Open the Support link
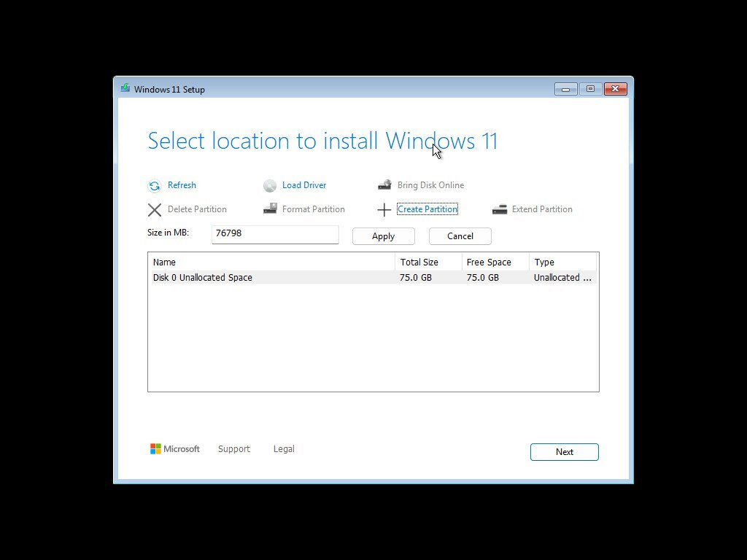Screen dimensions: 747x560 point(234,449)
